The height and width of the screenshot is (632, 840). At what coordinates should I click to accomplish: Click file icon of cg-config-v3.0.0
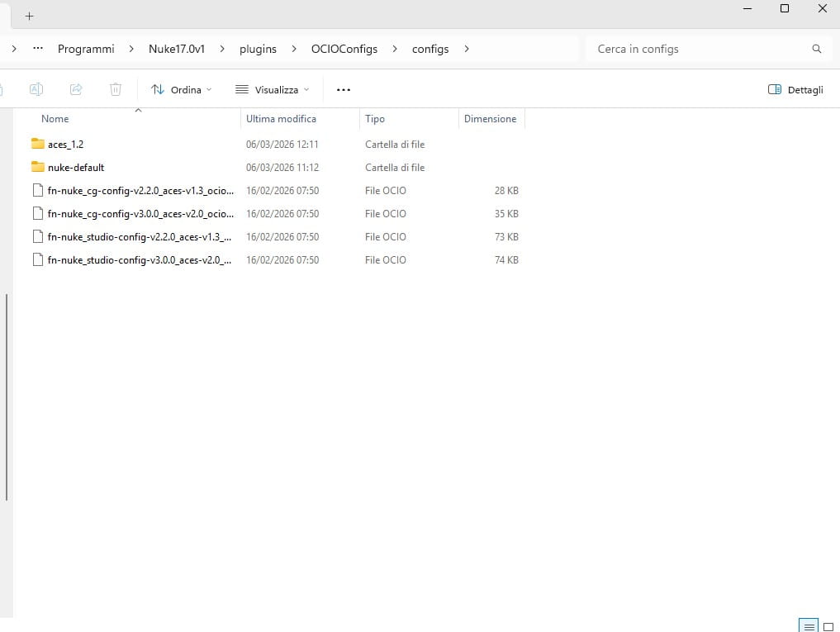pos(37,213)
